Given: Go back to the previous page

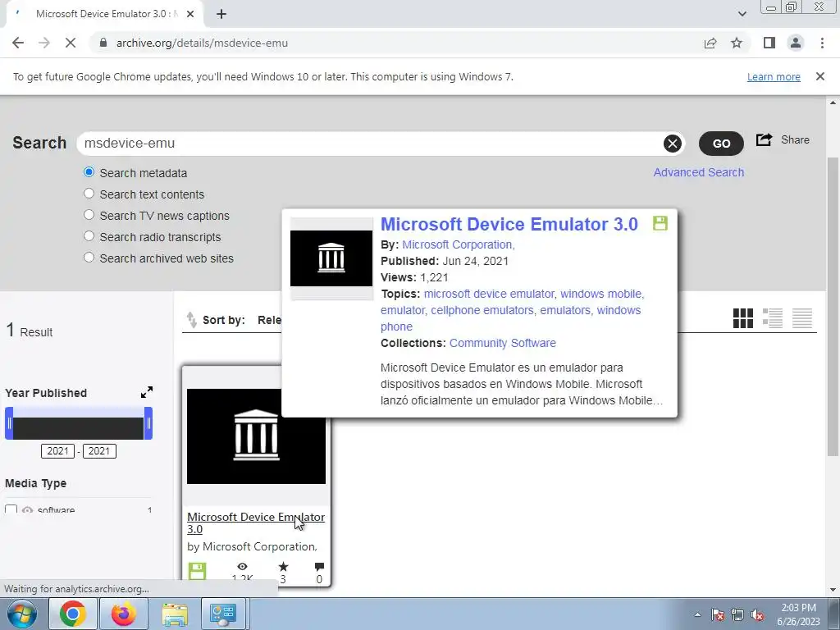Looking at the screenshot, I should coord(18,43).
